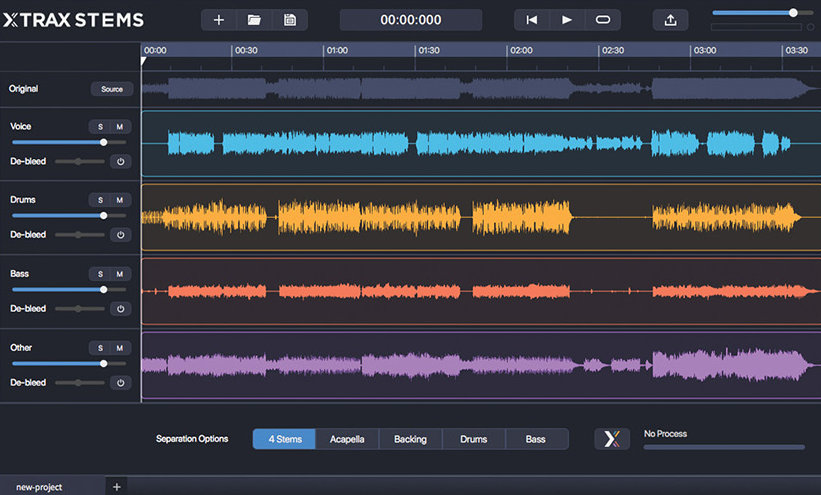Click the 02:00 mark on the timeline ruler
Viewport: 821px width, 495px height.
pyautogui.click(x=521, y=50)
